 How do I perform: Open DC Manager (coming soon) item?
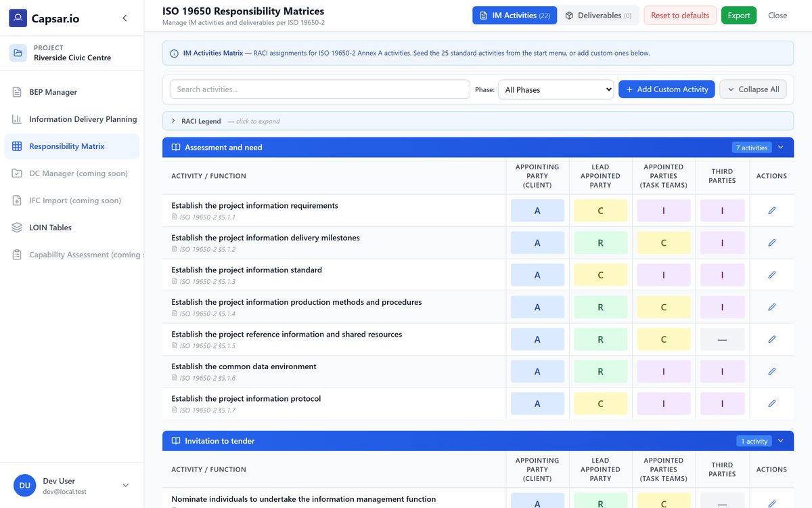click(72, 173)
